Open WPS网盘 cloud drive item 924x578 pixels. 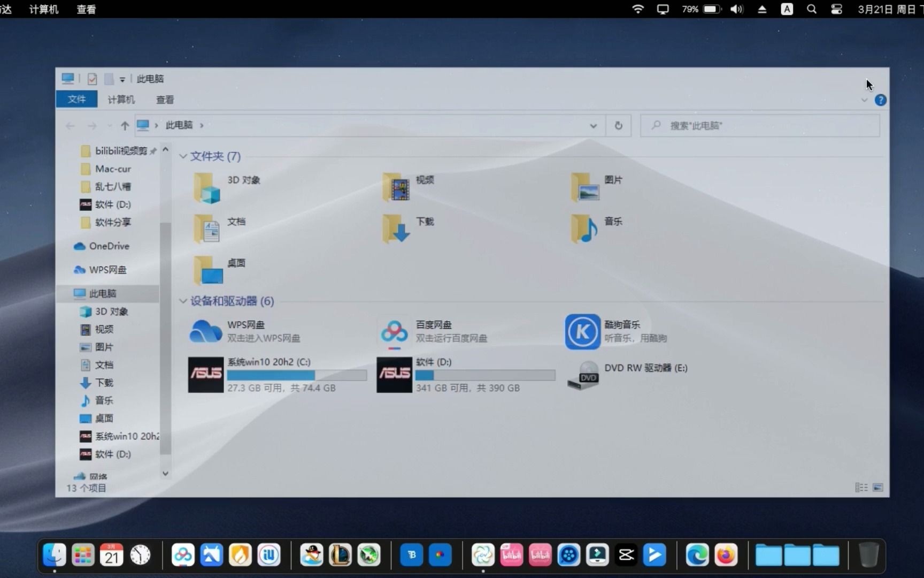coord(245,331)
